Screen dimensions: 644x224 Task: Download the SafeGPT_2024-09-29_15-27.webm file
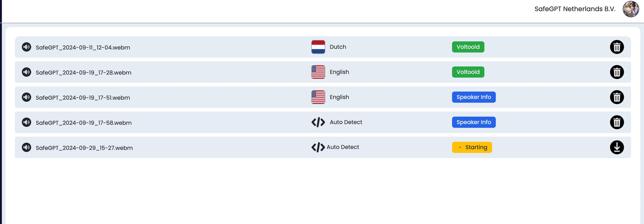tap(617, 147)
